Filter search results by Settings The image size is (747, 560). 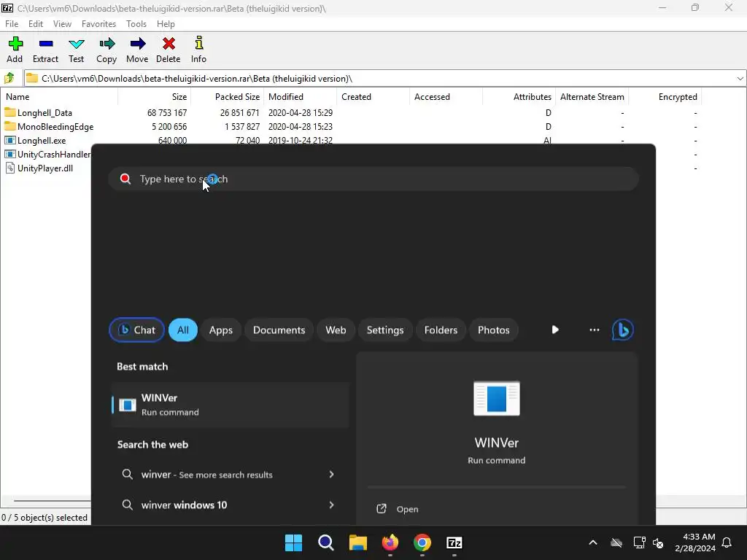pyautogui.click(x=385, y=330)
